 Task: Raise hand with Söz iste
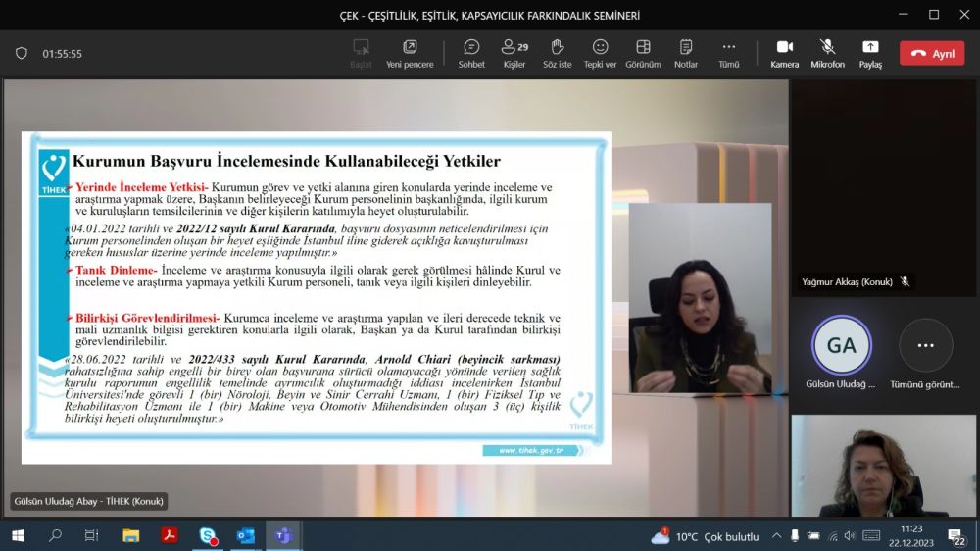point(557,53)
